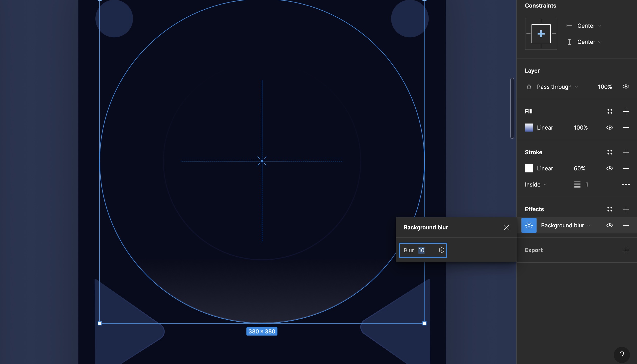Open the fill styles library icon

coord(610,111)
